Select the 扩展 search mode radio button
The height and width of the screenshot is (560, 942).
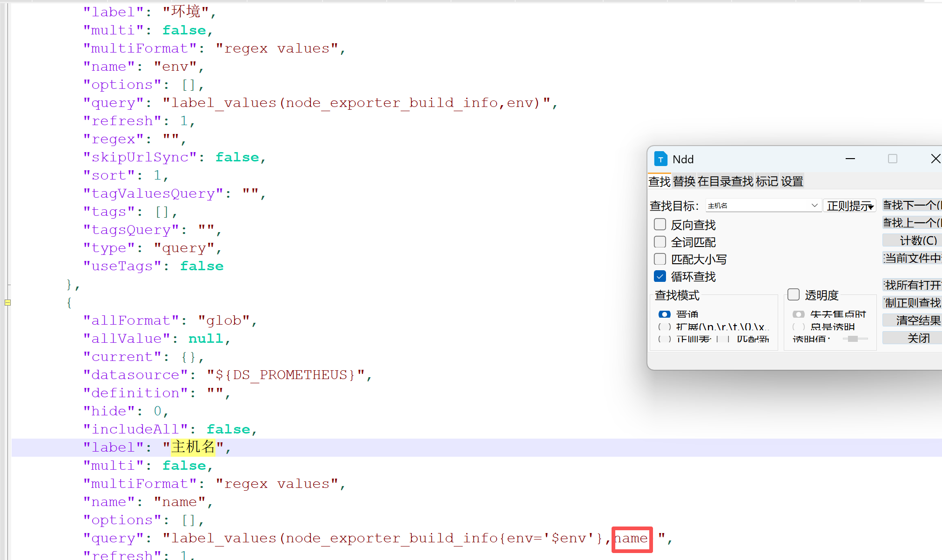(664, 327)
